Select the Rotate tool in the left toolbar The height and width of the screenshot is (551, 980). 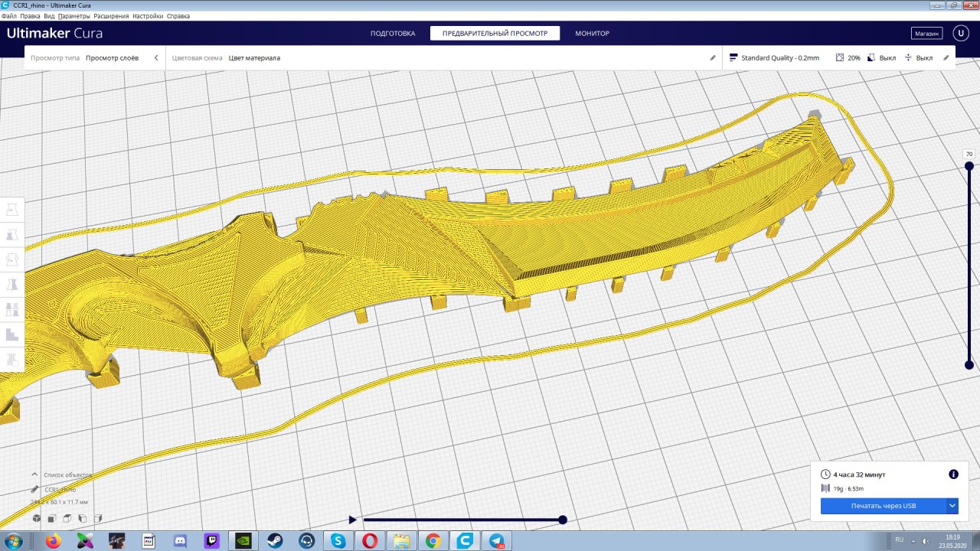pyautogui.click(x=12, y=259)
